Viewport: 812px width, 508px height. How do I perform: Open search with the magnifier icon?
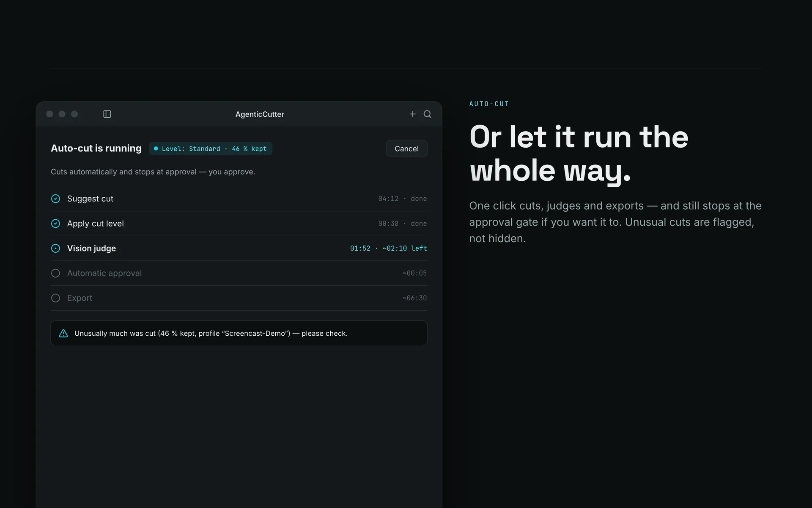coord(428,114)
